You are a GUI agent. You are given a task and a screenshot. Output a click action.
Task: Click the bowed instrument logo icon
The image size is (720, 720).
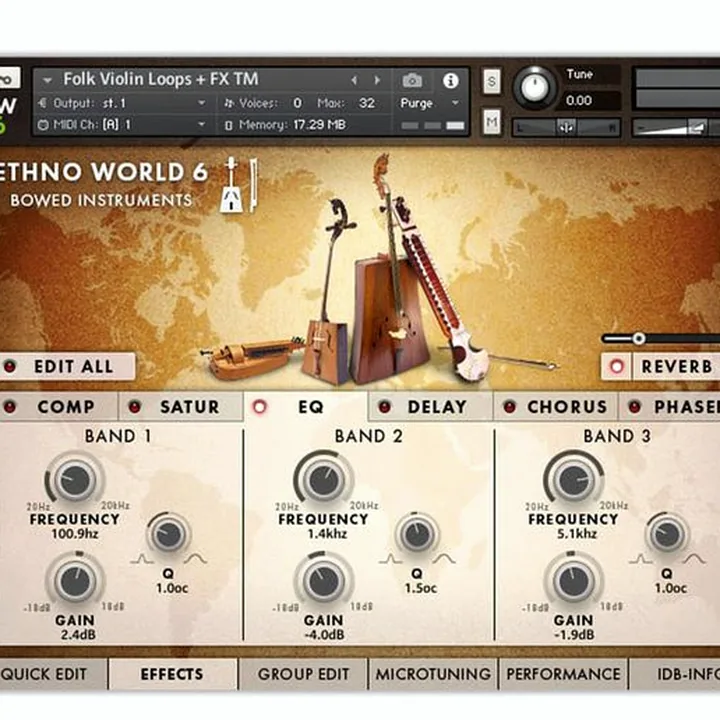pyautogui.click(x=238, y=185)
